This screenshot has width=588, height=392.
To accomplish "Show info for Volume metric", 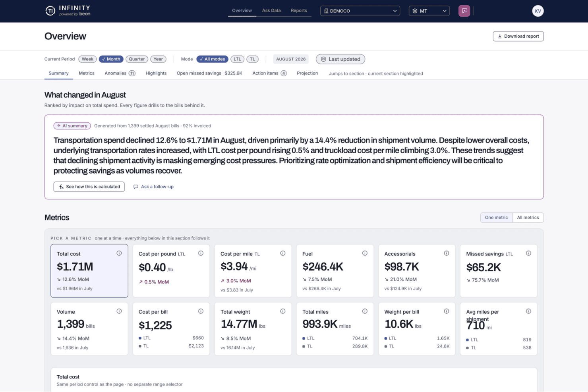I will (119, 311).
